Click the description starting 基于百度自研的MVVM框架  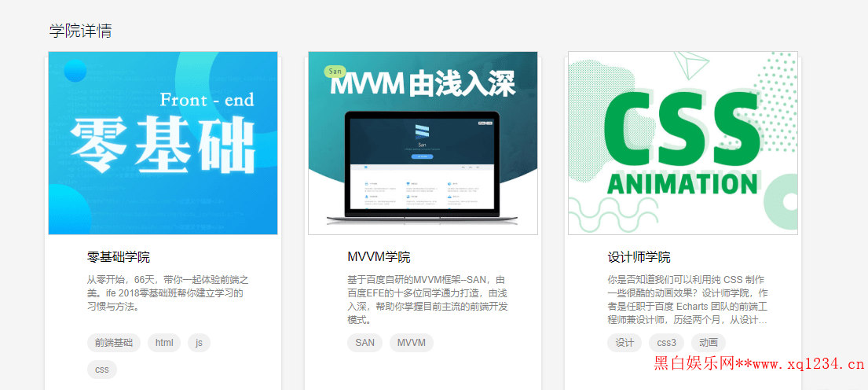[428, 300]
